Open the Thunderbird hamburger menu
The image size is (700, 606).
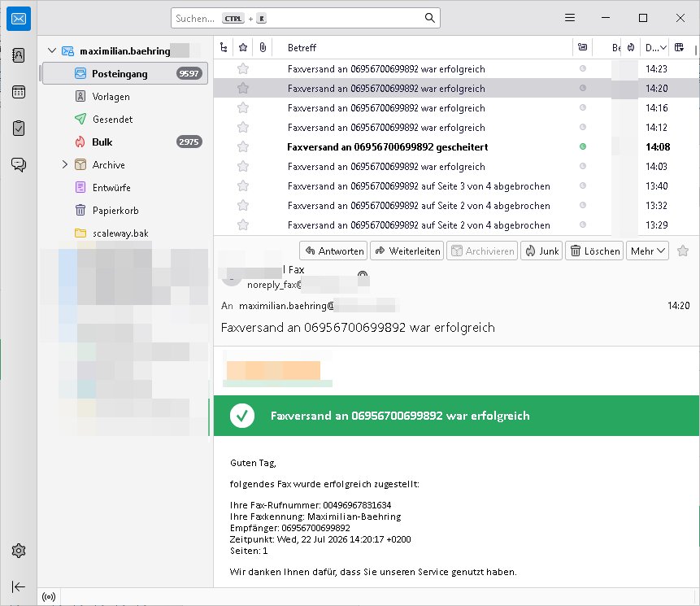(x=570, y=18)
